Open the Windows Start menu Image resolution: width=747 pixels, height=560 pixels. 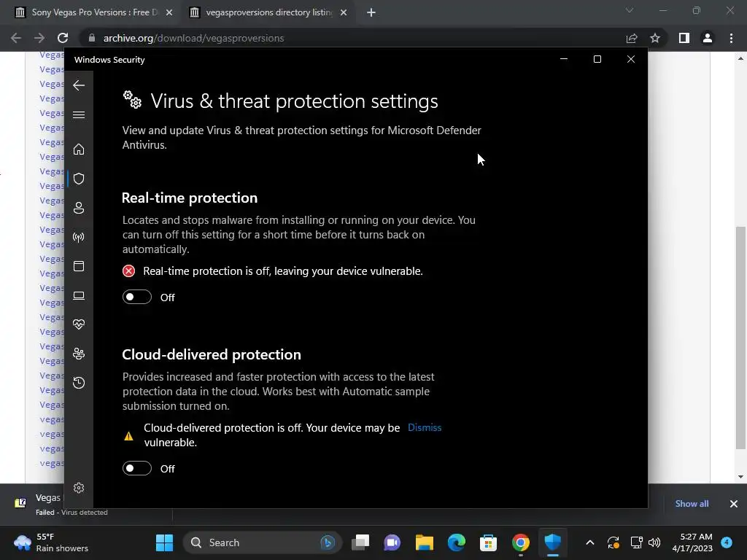tap(164, 542)
